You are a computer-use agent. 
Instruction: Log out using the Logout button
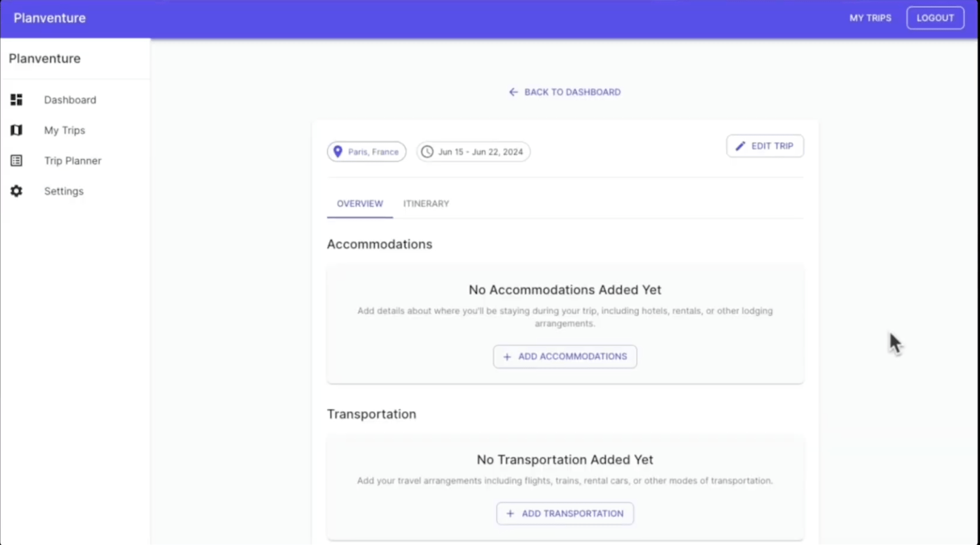pos(935,18)
